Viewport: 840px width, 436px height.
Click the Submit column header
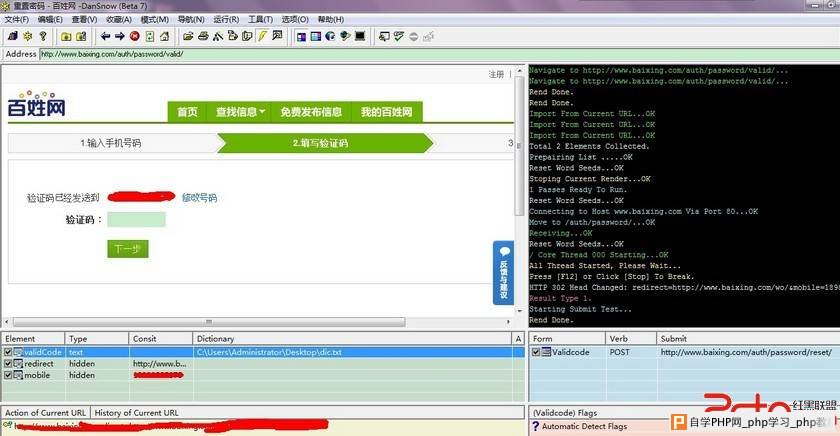[748, 339]
